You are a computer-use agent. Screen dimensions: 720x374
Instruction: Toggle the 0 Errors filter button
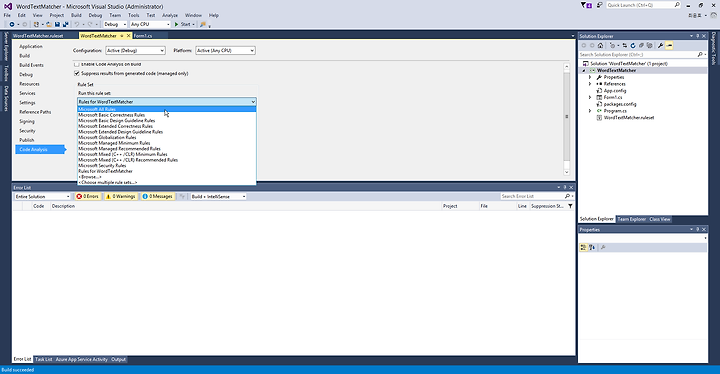[x=88, y=197]
